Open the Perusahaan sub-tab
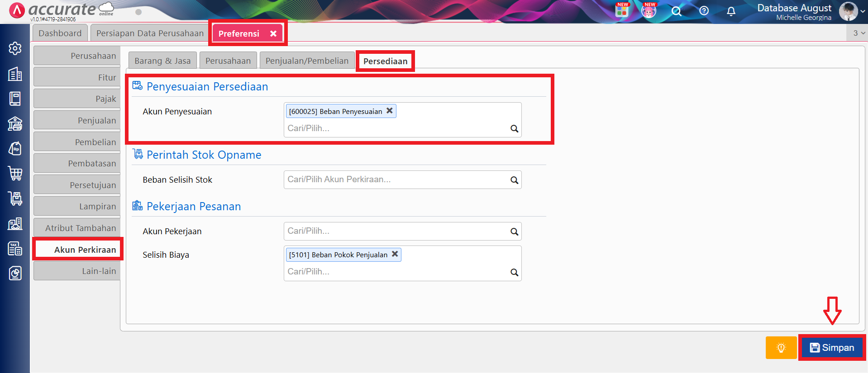The width and height of the screenshot is (868, 373). click(x=228, y=61)
